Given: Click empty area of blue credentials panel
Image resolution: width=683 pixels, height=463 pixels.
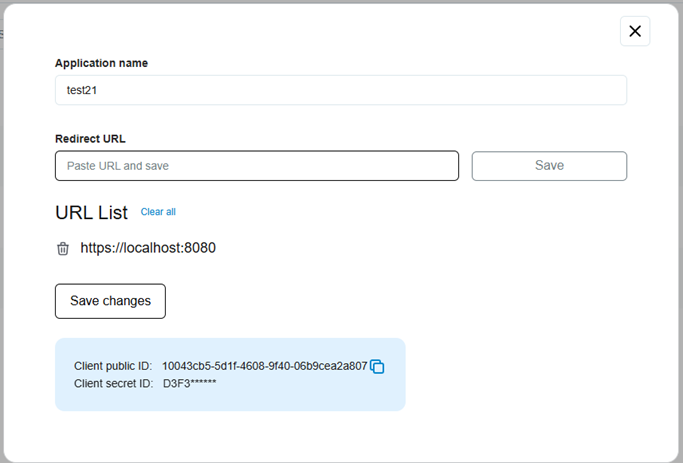Looking at the screenshot, I should [x=320, y=395].
